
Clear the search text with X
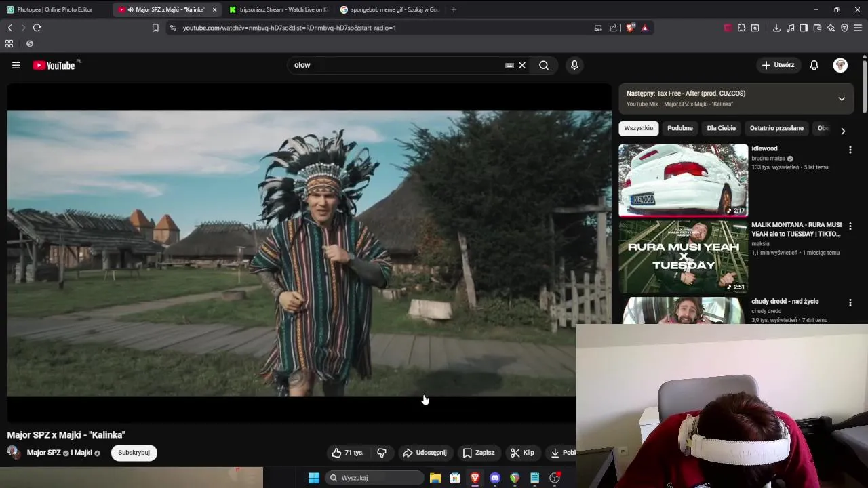(522, 65)
